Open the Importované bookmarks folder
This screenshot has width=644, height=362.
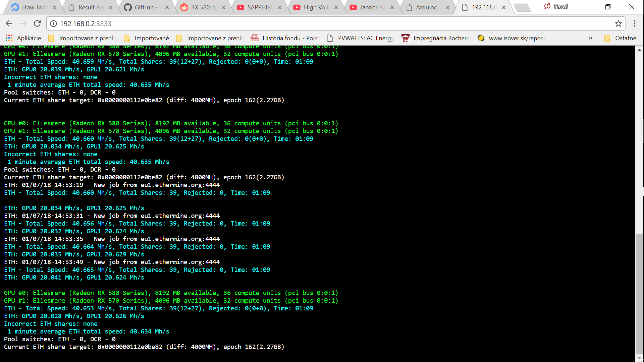click(x=146, y=38)
